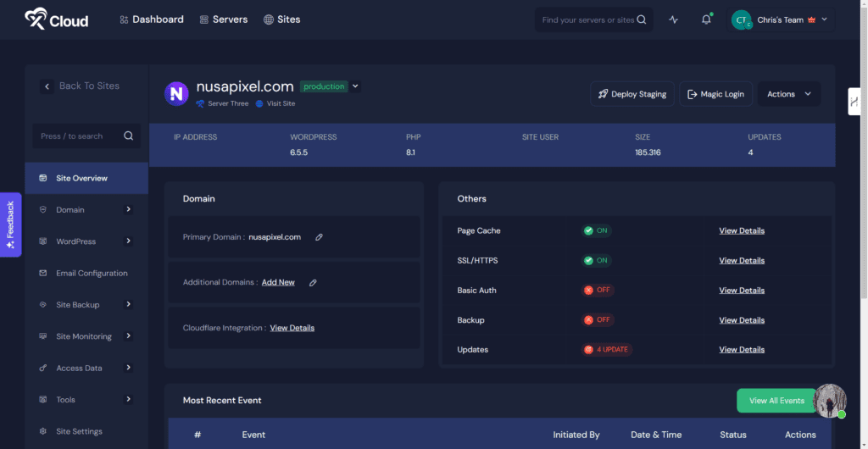The image size is (868, 449).
Task: Toggle the Backup OFF status
Action: (597, 319)
